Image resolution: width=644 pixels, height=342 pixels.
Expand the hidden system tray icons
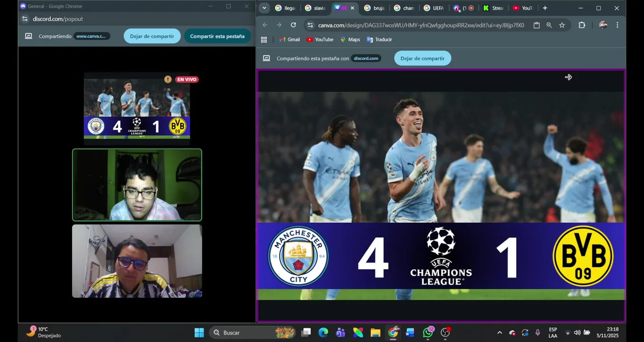(500, 332)
